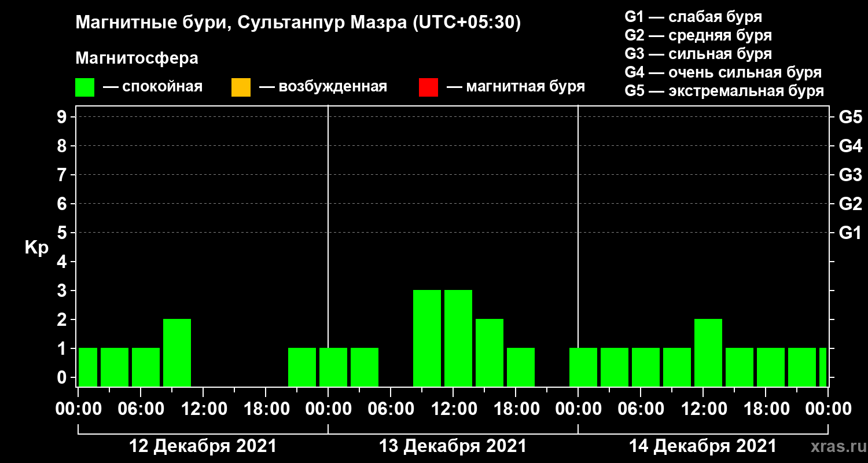This screenshot has width=868, height=463.
Task: Click the 'G1' label on the right axis
Action: coord(850,233)
